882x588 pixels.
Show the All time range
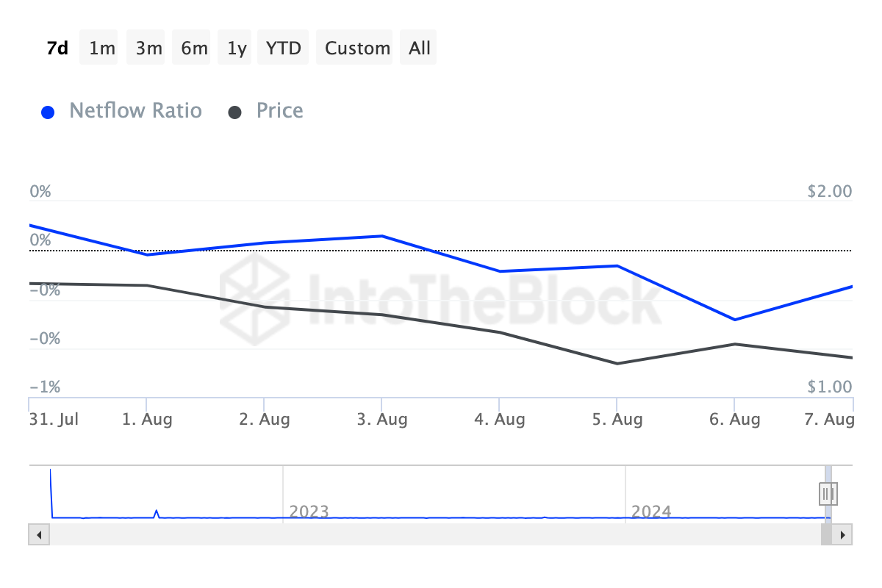pos(419,48)
